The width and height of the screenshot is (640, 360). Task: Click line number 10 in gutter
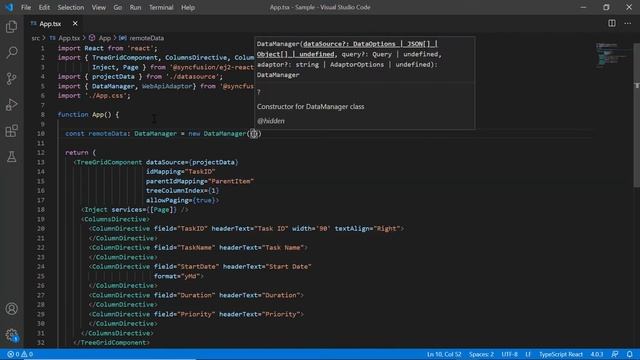coord(41,133)
